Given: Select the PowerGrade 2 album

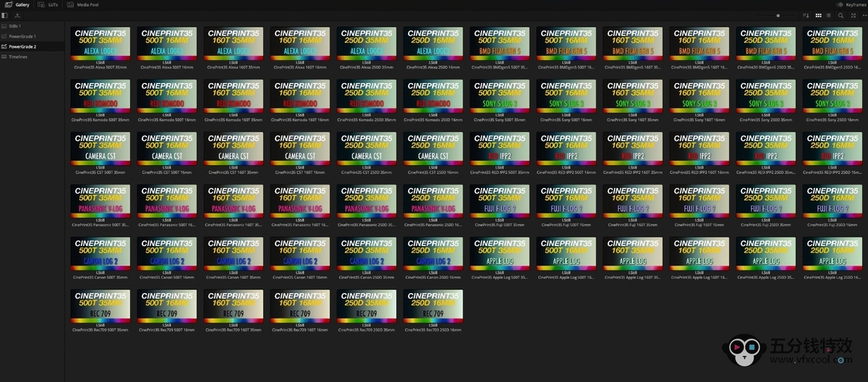Looking at the screenshot, I should 33,46.
